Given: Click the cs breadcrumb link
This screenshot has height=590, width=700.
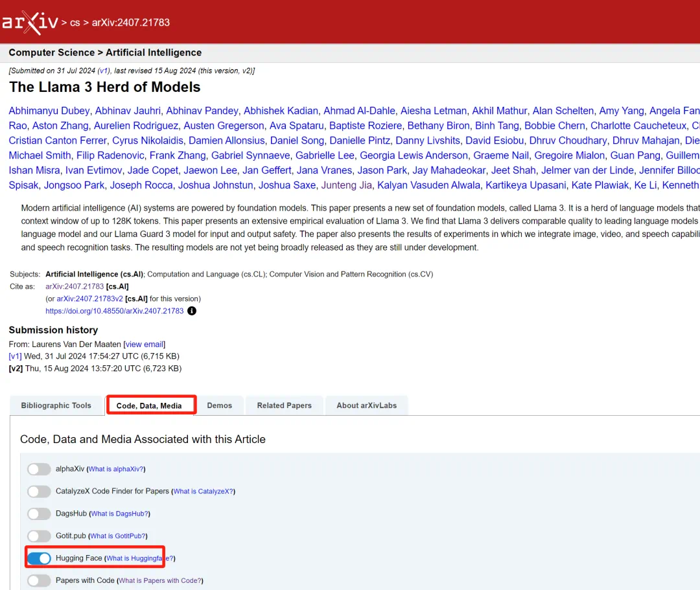Looking at the screenshot, I should [x=75, y=23].
